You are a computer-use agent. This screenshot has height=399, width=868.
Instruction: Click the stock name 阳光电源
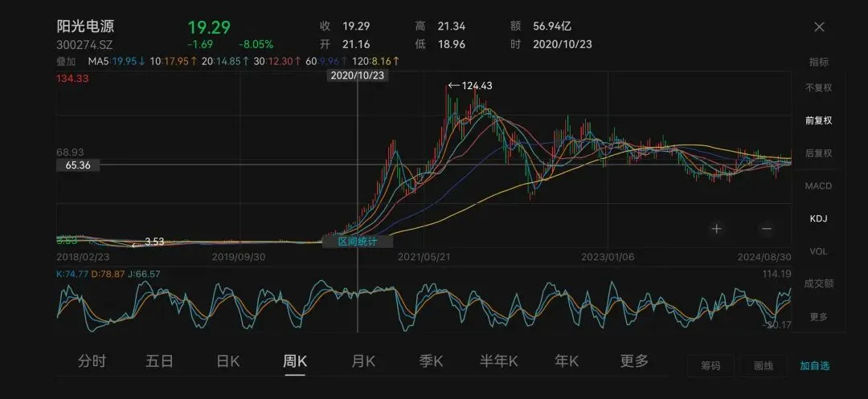click(85, 26)
